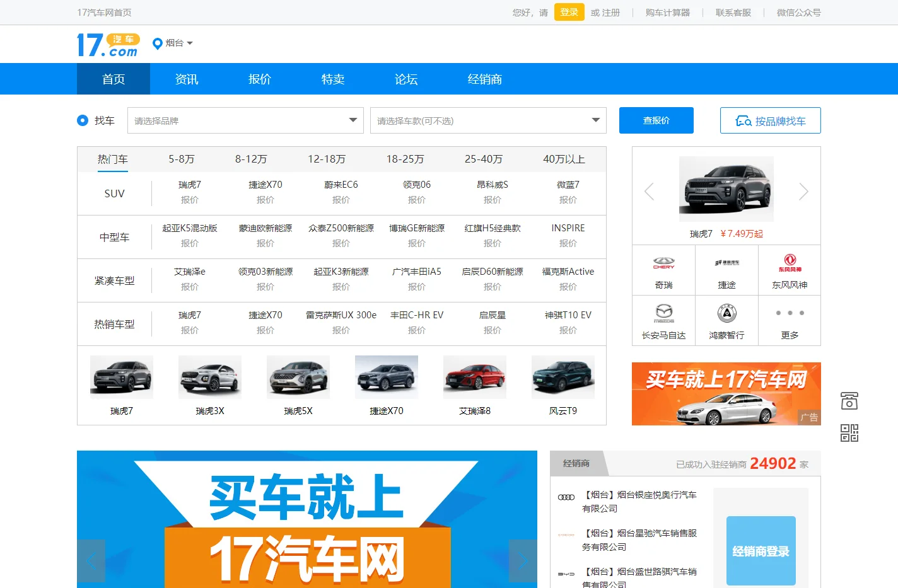Open the 捷途X70 car thumbnail
The width and height of the screenshot is (898, 588).
[x=387, y=377]
